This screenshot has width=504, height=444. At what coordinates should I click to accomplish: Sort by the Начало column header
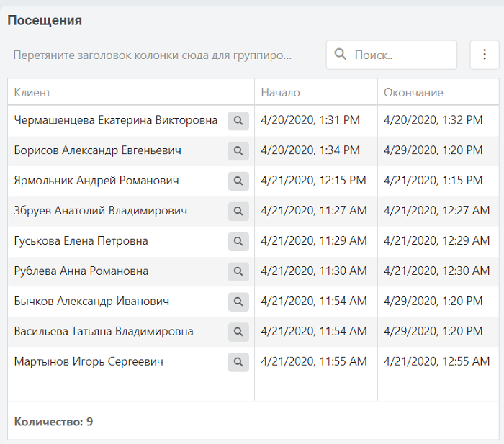(x=316, y=93)
